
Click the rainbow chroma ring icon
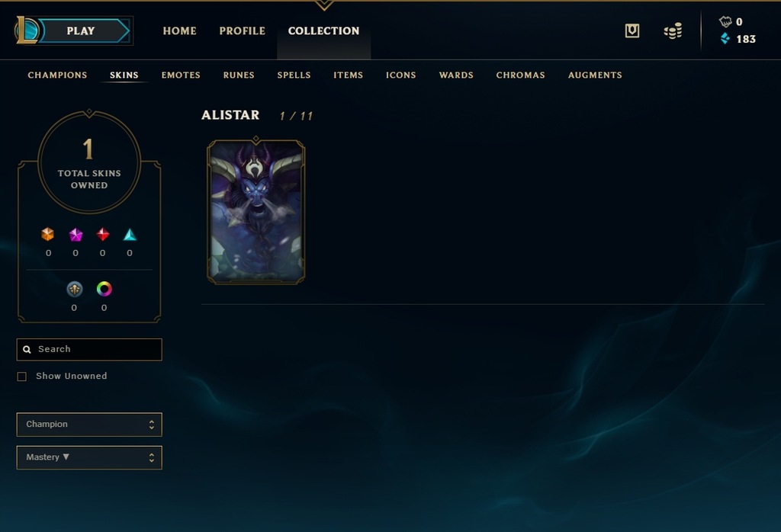click(x=104, y=289)
